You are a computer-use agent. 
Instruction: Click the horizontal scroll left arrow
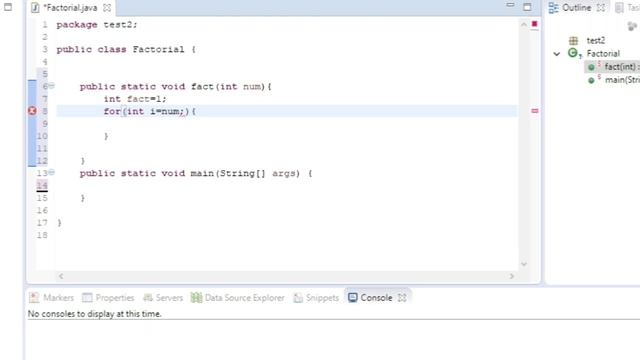click(61, 276)
